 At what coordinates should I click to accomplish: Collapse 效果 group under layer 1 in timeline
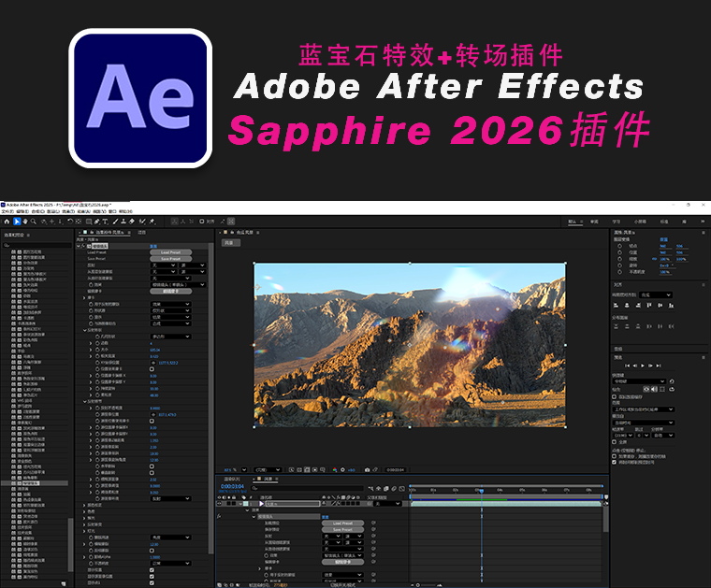click(247, 510)
